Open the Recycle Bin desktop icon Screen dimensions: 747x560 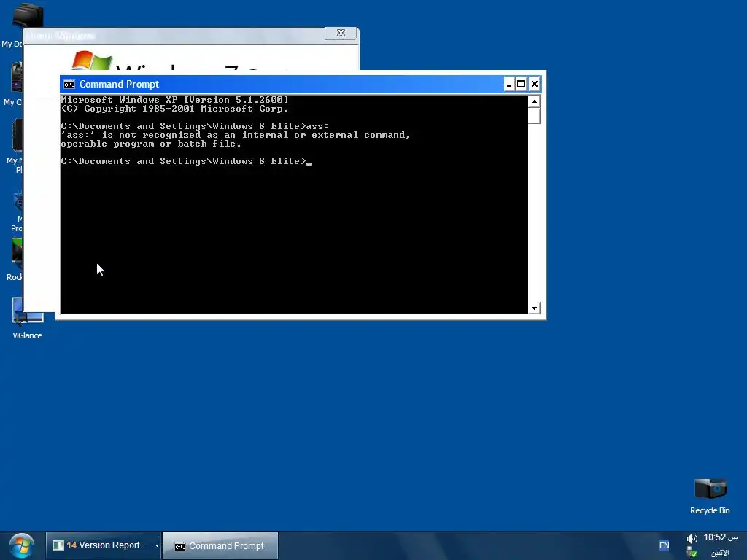tap(710, 496)
